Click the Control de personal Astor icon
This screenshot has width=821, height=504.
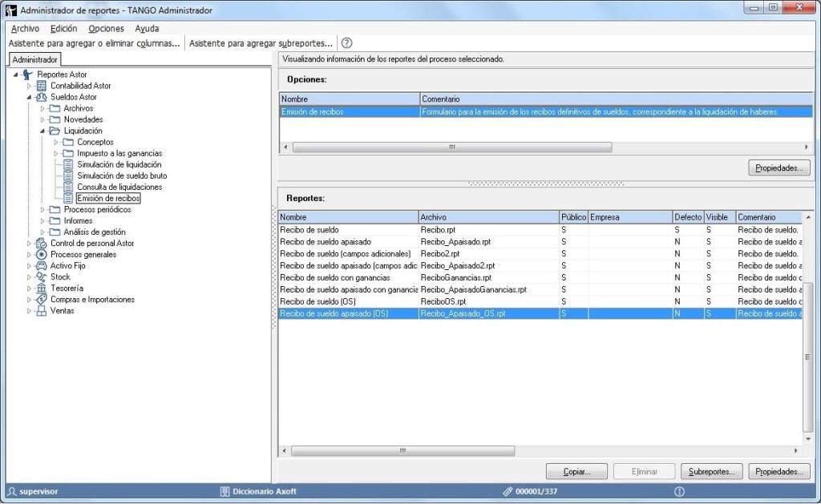coord(42,244)
